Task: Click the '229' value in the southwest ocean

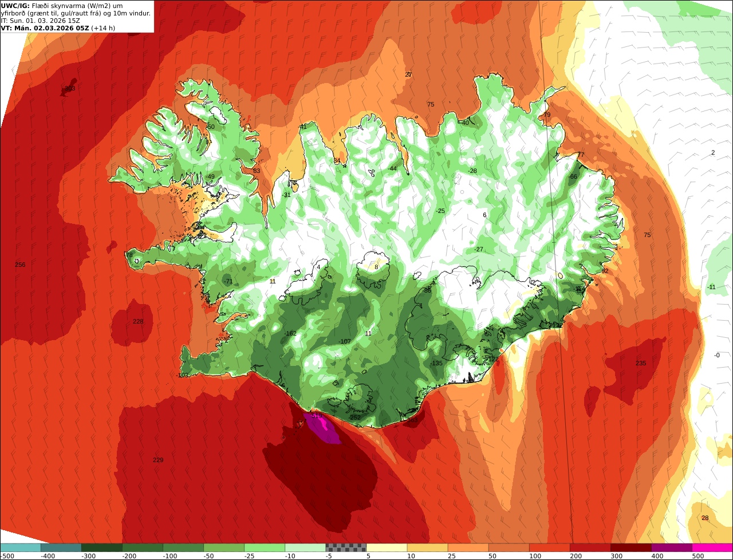Action: coord(158,460)
